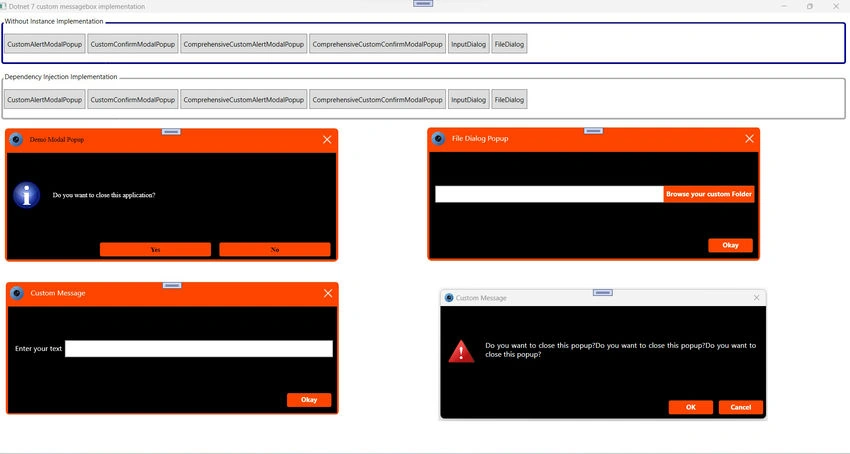
Task: Click Yes in Demo Modal Popup
Action: [155, 250]
